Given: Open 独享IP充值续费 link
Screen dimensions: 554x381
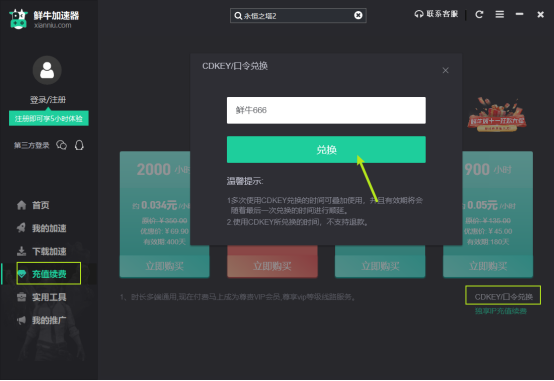Looking at the screenshot, I should (x=501, y=311).
